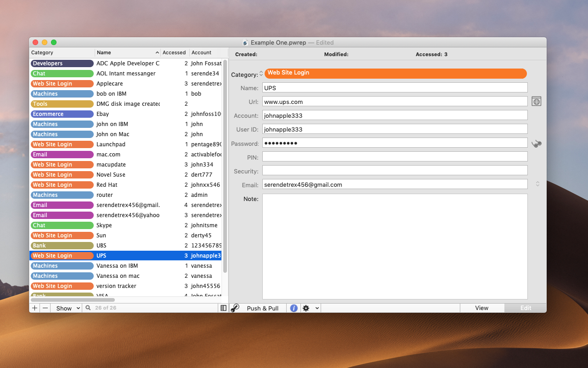Click the Developers category badge
This screenshot has height=368, width=588.
[x=62, y=63]
